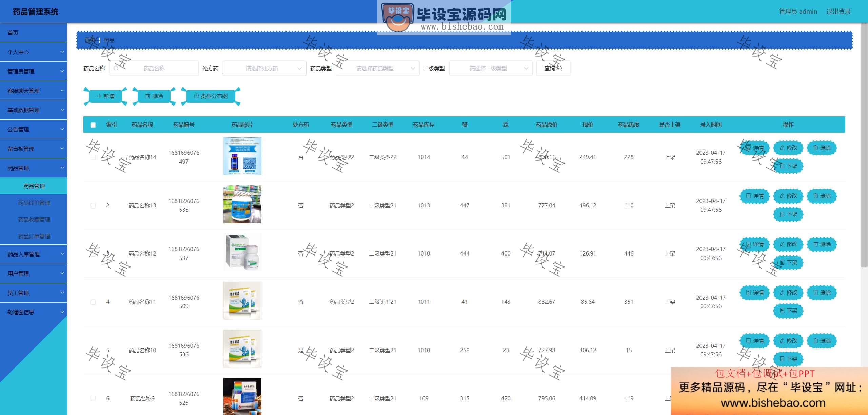Expand 员工管理 sidebar menu

(34, 293)
